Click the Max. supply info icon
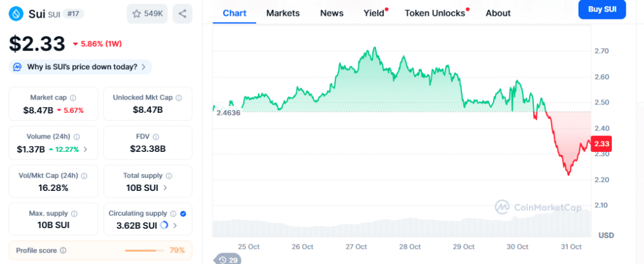The width and height of the screenshot is (644, 264). [x=74, y=214]
